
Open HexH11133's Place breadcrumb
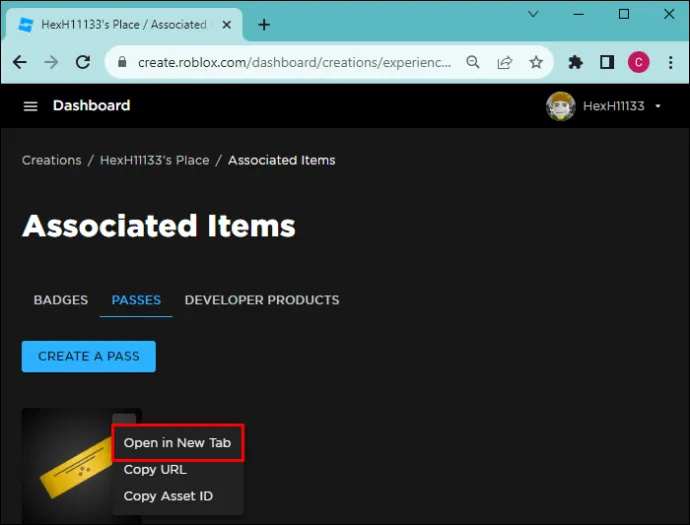pos(154,160)
